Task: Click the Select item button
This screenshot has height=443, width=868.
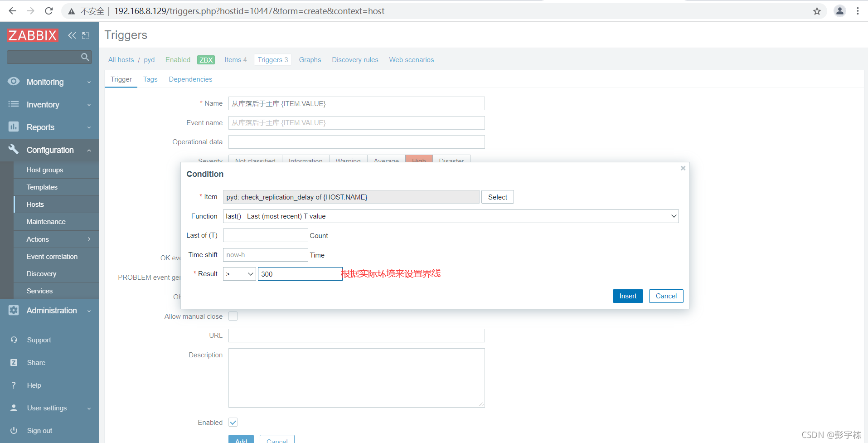Action: point(497,197)
